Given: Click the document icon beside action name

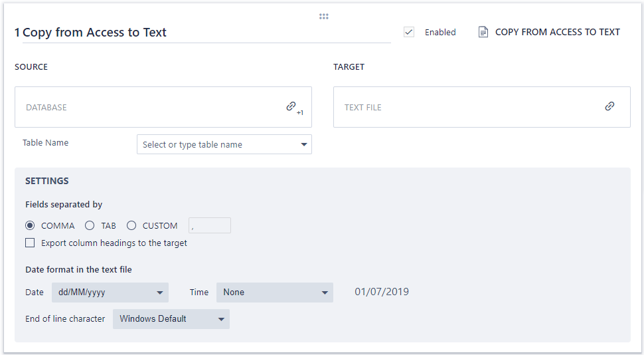Looking at the screenshot, I should click(483, 32).
